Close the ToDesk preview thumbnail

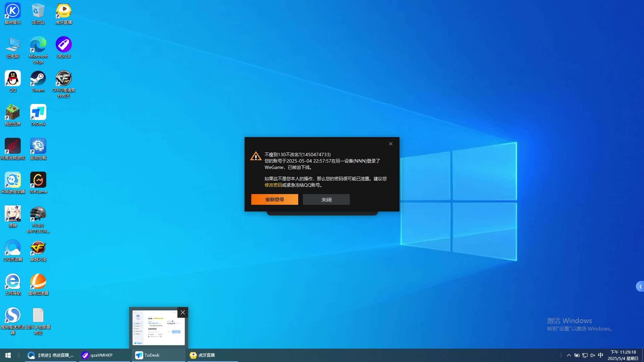[x=182, y=312]
